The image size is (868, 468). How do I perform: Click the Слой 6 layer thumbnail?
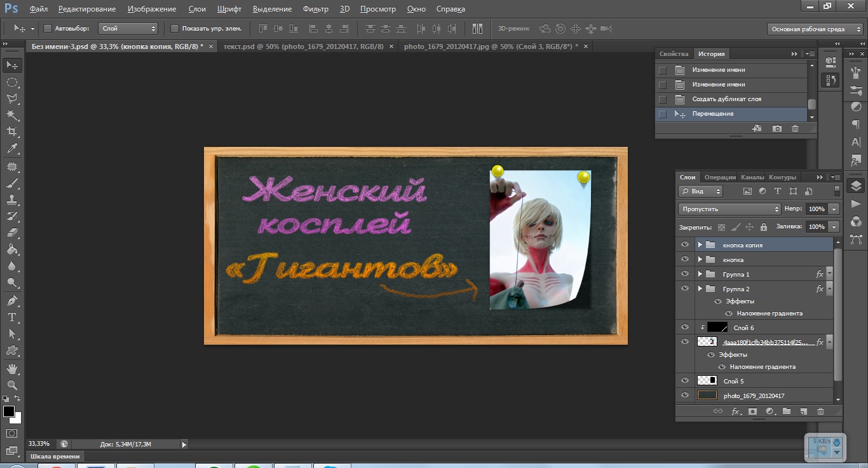tap(717, 327)
